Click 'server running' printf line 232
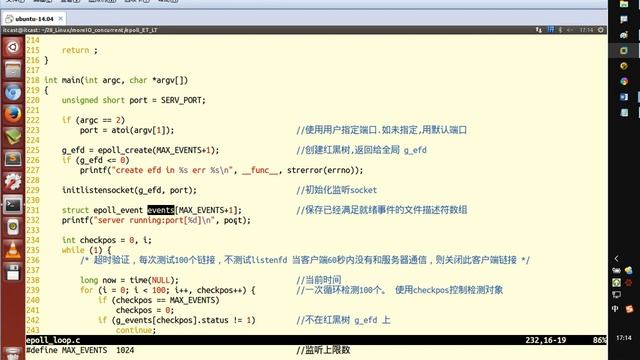The width and height of the screenshot is (640, 360). 156,220
